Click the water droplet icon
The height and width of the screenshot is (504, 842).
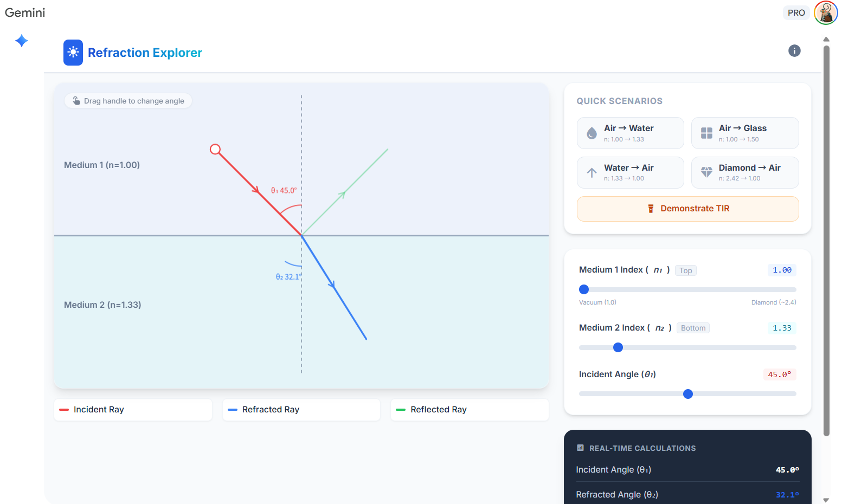point(592,133)
